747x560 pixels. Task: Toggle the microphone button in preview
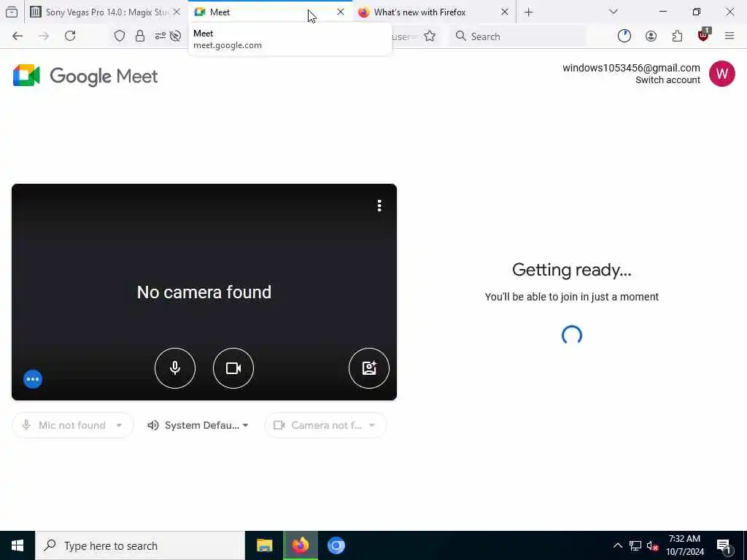point(175,368)
